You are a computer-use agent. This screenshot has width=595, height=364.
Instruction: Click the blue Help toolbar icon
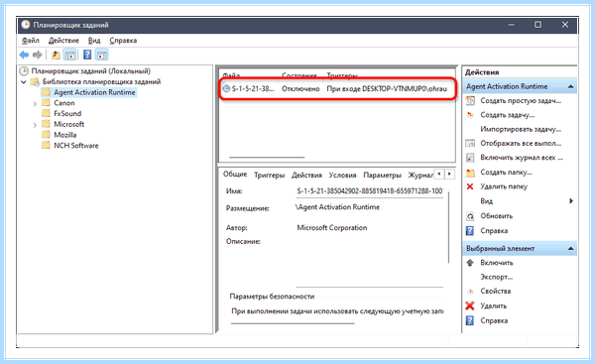(87, 55)
